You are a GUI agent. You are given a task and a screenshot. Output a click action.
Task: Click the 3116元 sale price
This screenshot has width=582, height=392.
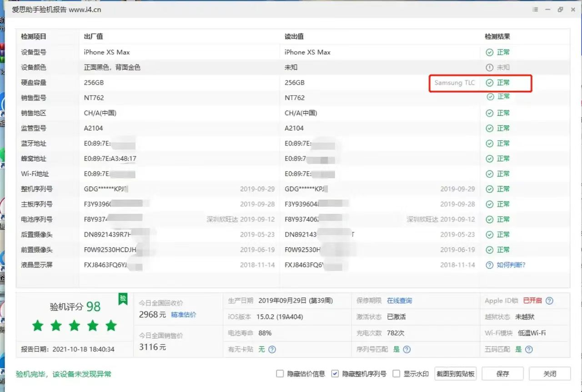coord(152,347)
